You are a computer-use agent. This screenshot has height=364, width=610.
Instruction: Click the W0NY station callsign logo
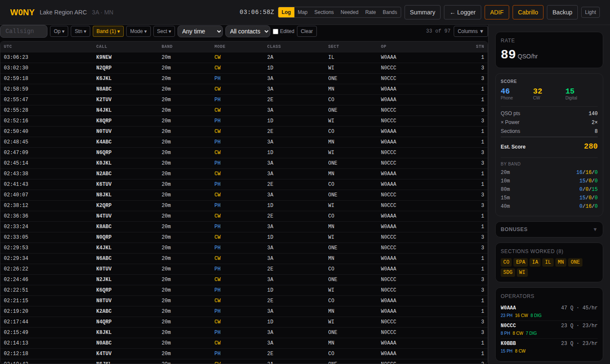pos(22,12)
